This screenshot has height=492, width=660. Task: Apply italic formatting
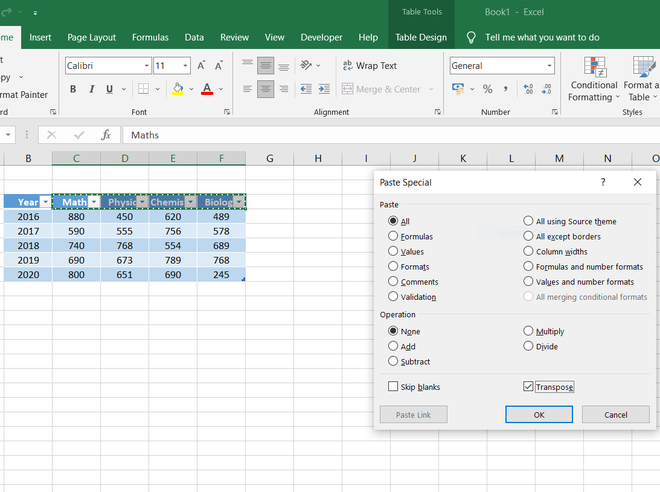tap(92, 89)
